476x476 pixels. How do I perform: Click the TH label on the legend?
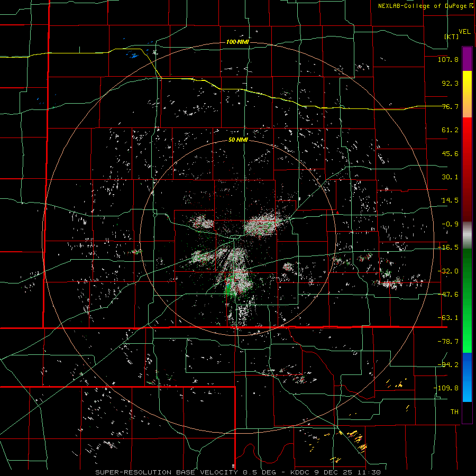(454, 411)
